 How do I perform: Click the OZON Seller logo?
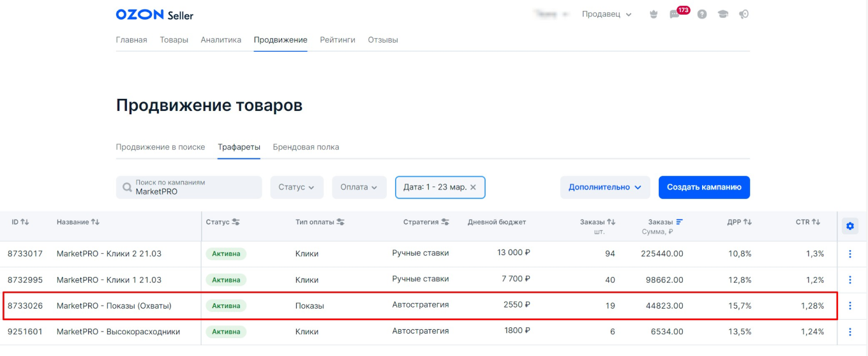(154, 14)
